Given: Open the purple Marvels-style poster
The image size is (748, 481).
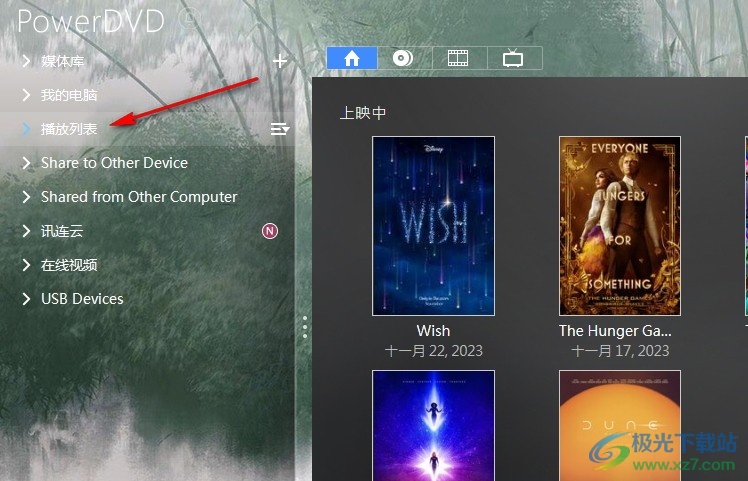Looking at the screenshot, I should click(433, 426).
